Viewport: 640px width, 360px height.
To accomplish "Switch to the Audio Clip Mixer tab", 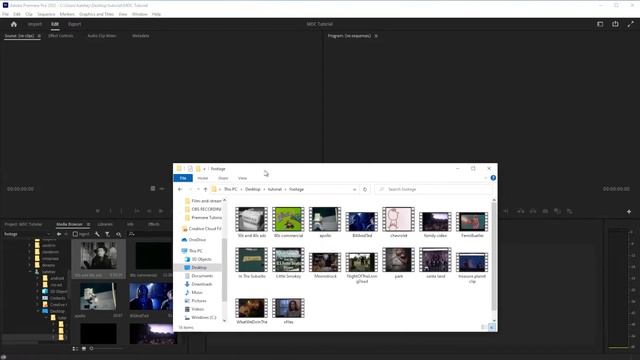I will [102, 36].
